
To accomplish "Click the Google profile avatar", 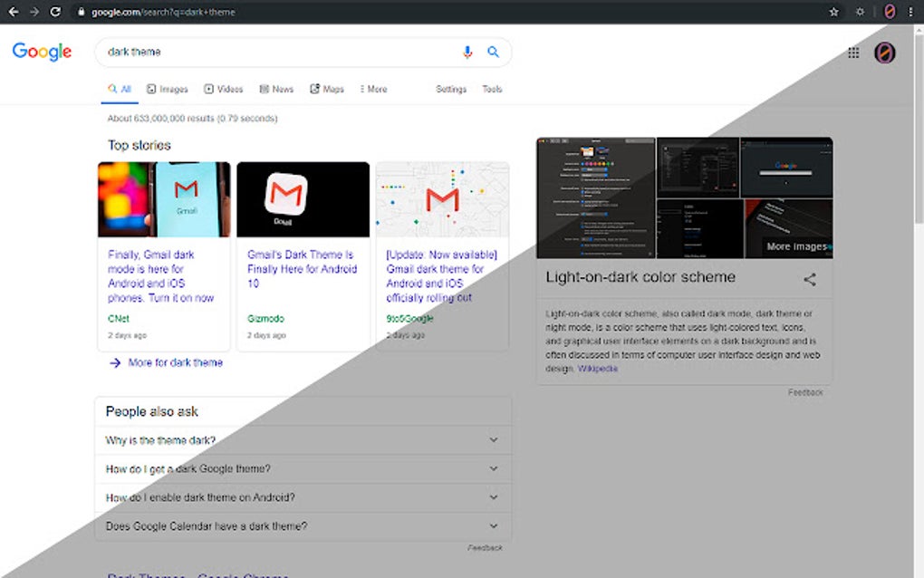I will (885, 53).
